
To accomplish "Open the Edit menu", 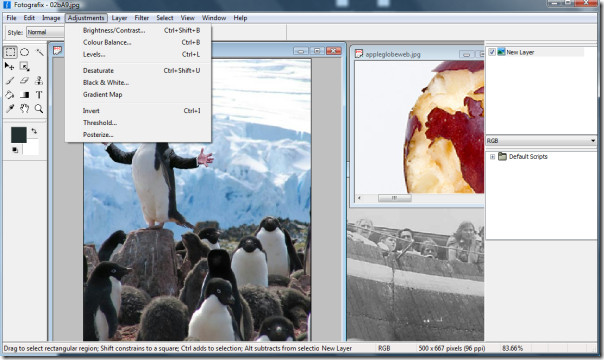I will pyautogui.click(x=29, y=18).
